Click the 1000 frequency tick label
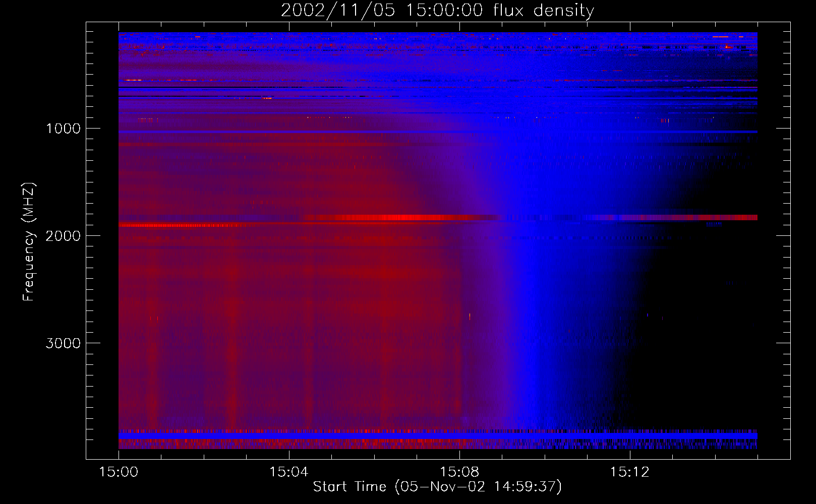Image resolution: width=816 pixels, height=504 pixels. tap(63, 128)
